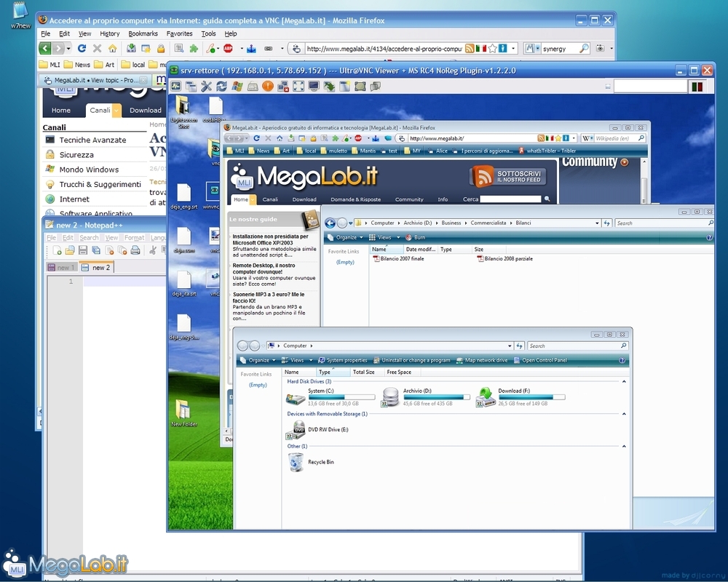Click the Recycle Bin icon in Computer window
The width and height of the screenshot is (728, 582).
point(296,462)
